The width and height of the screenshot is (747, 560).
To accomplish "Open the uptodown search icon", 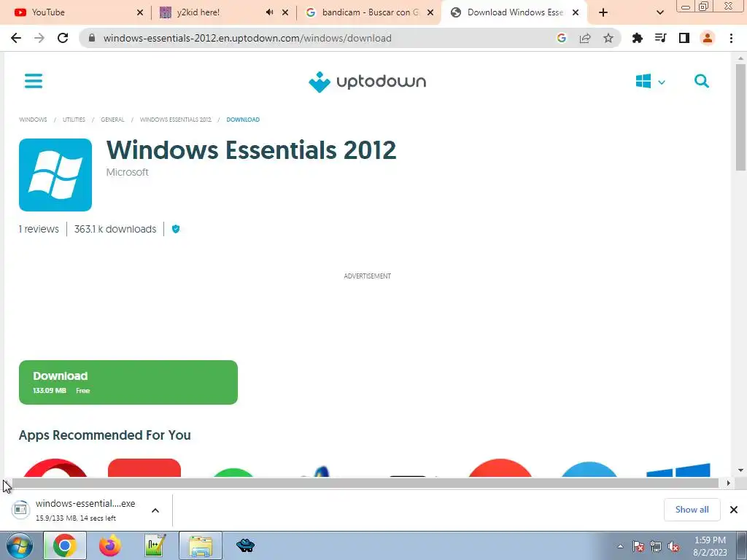I will pyautogui.click(x=702, y=81).
